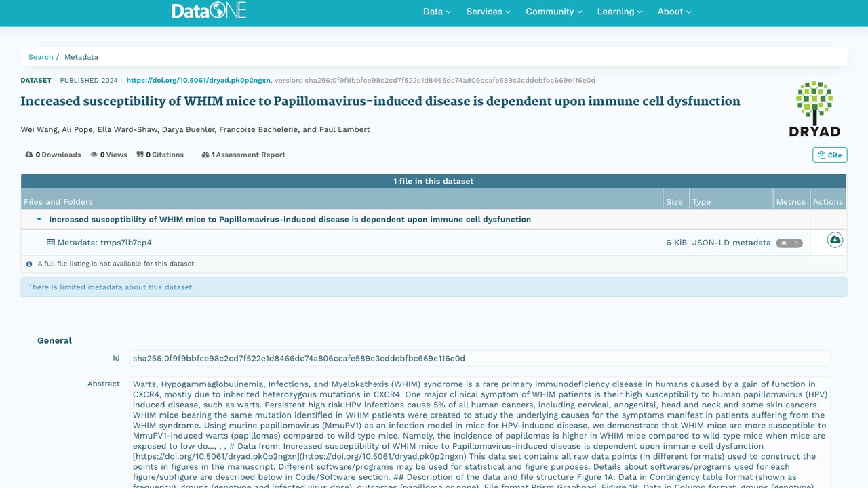Open the Services dropdown menu
The image size is (868, 488).
488,12
